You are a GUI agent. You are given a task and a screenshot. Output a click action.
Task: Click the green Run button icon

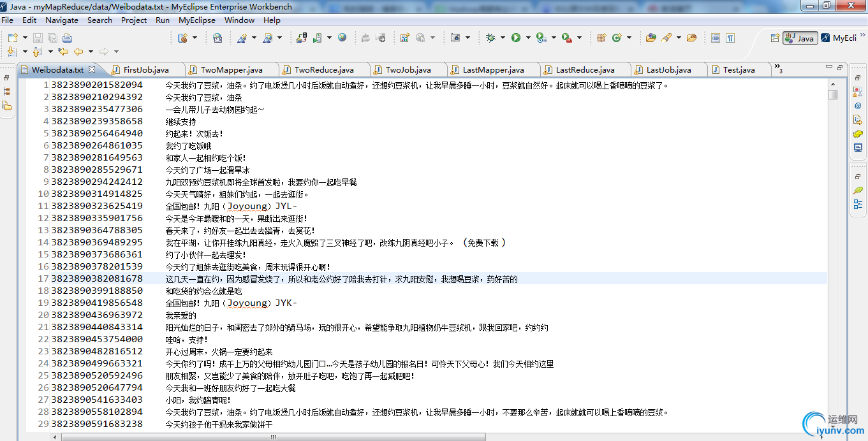pyautogui.click(x=515, y=38)
